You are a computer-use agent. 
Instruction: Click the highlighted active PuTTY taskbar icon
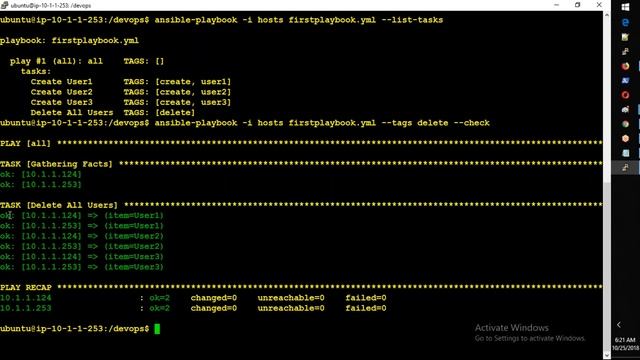625,167
